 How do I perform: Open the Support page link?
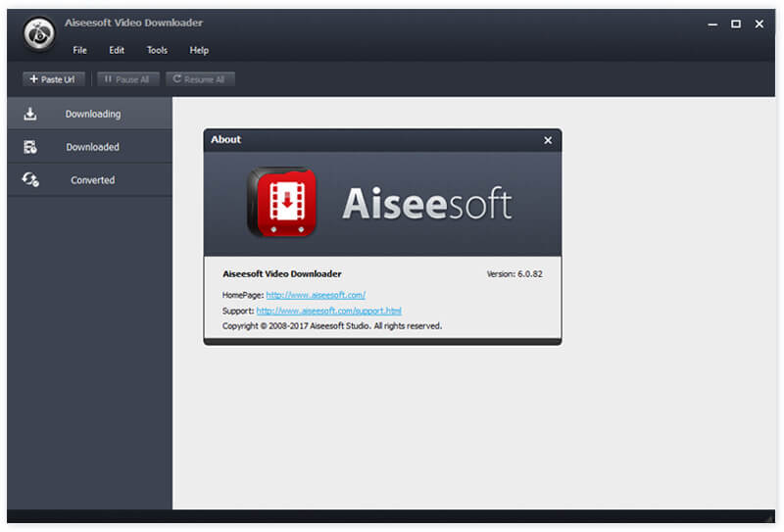328,311
